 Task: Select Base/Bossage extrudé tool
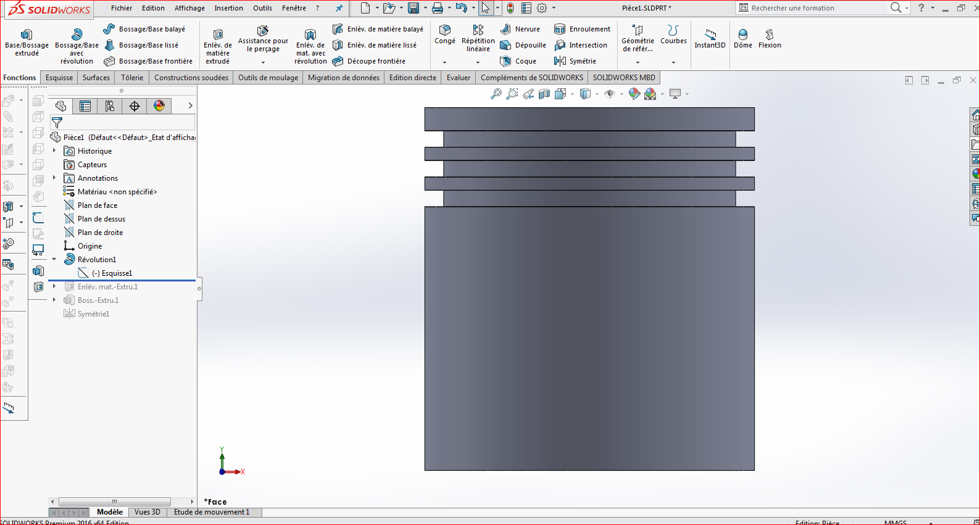tap(27, 43)
